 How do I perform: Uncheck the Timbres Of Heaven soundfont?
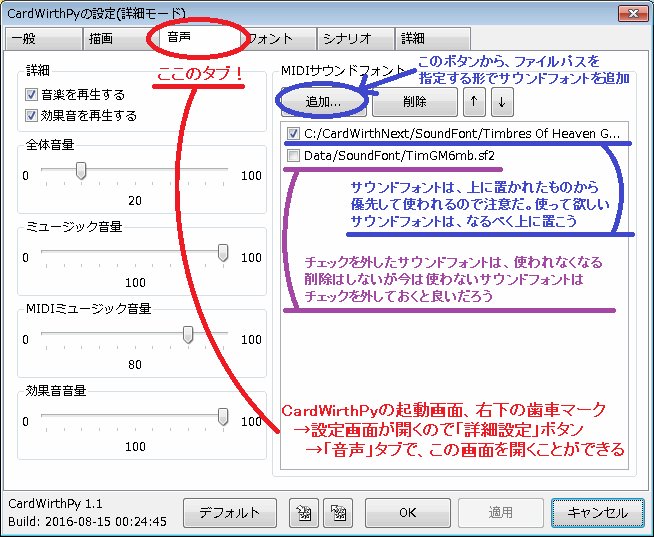pyautogui.click(x=293, y=134)
